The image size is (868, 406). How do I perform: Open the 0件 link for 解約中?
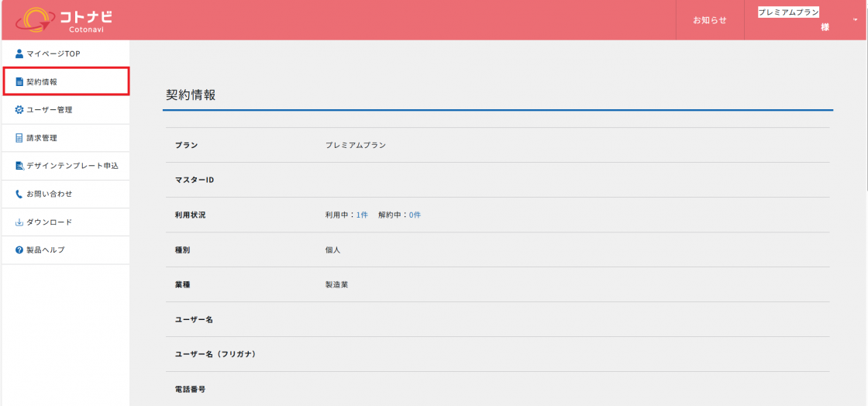pyautogui.click(x=415, y=215)
